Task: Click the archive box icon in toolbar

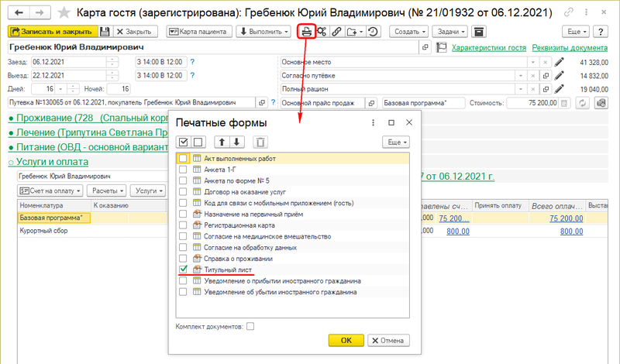Action: [478, 32]
